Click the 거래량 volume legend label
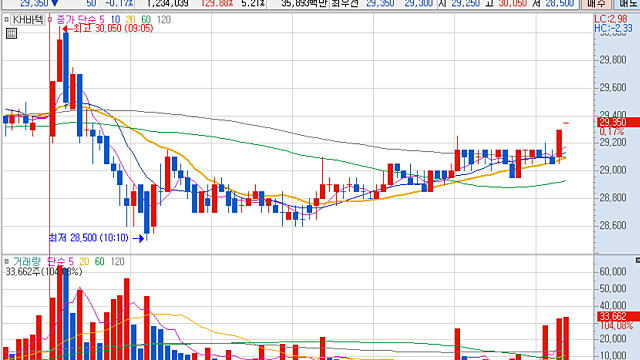Screen dimensions: 640x360 [27, 261]
